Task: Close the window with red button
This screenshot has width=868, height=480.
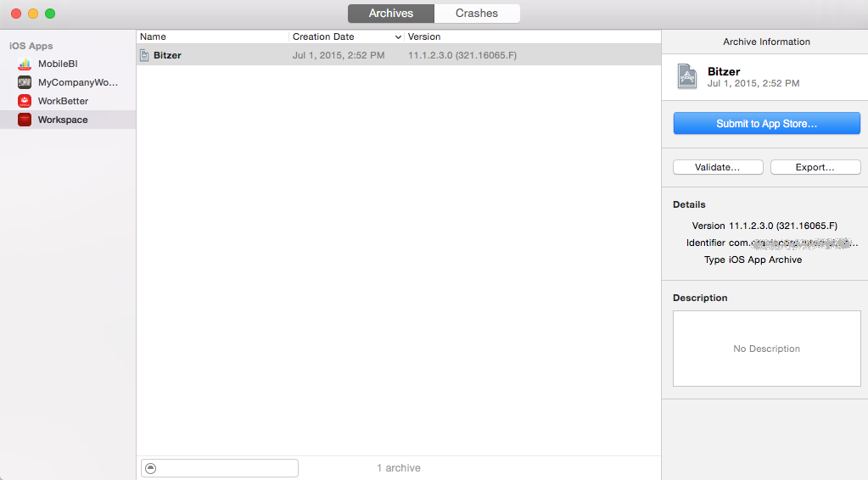Action: click(16, 14)
